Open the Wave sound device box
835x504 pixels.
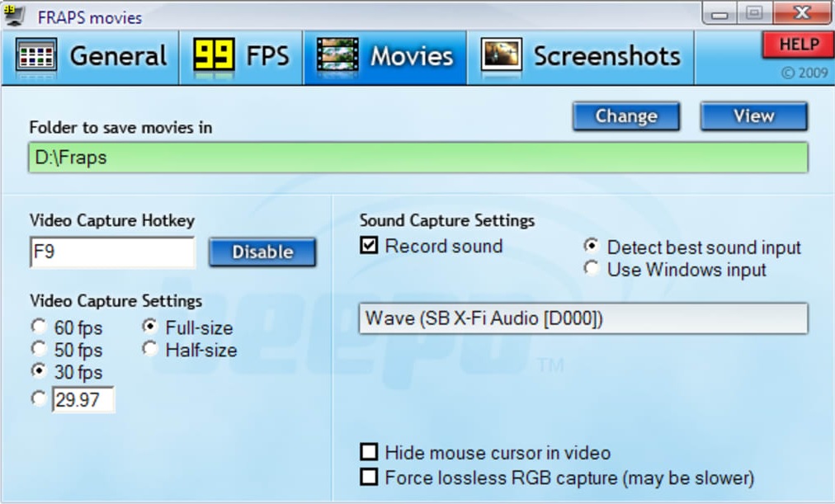pyautogui.click(x=583, y=318)
